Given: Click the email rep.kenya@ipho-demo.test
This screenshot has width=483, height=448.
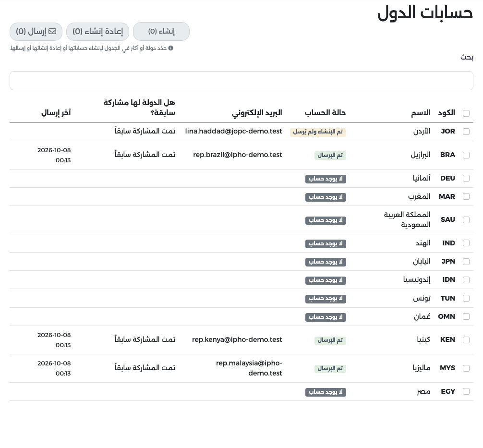Looking at the screenshot, I should tap(237, 339).
